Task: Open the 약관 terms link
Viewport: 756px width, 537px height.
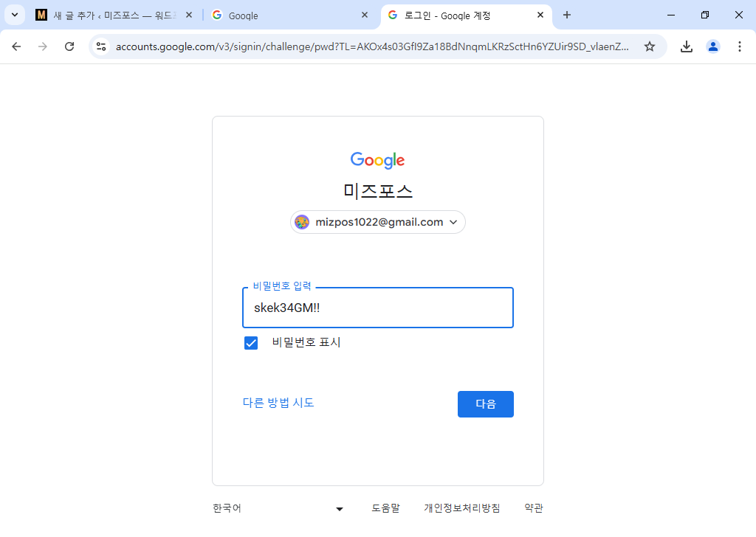Action: [534, 508]
